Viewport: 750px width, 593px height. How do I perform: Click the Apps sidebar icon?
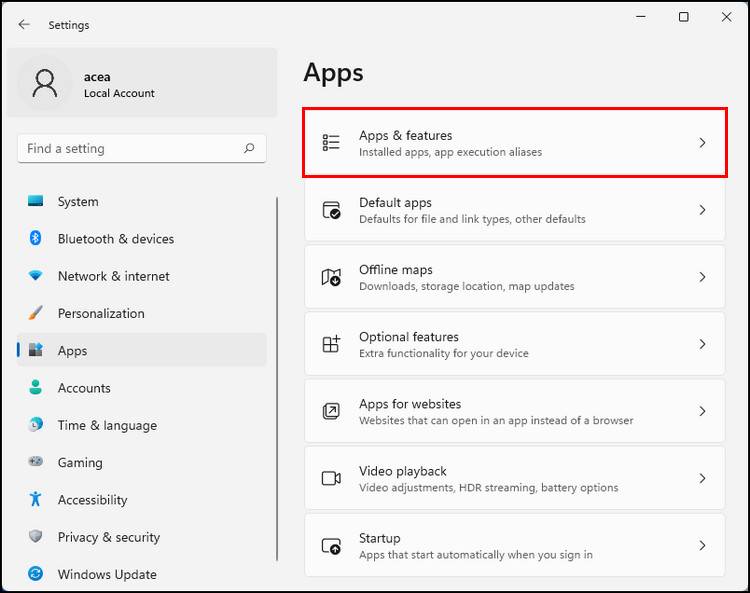tap(35, 350)
